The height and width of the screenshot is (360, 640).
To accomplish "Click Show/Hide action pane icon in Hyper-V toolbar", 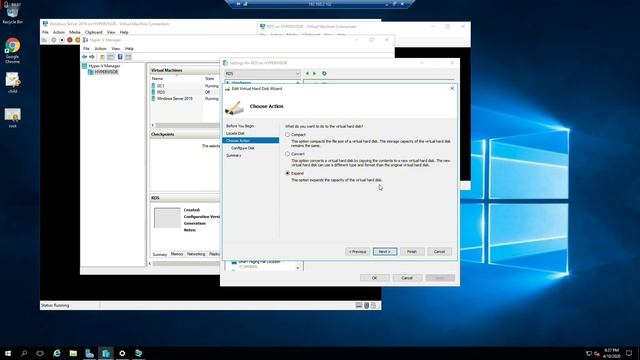I will 128,57.
